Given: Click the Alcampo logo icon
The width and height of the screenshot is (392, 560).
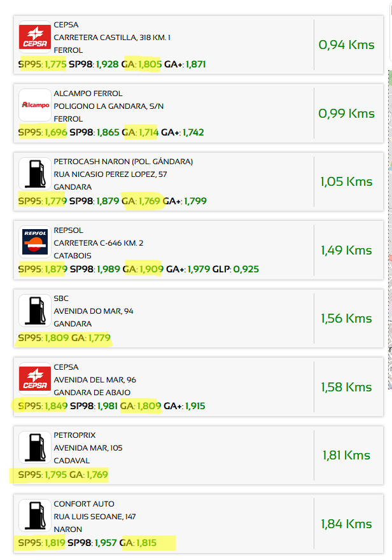Looking at the screenshot, I should [x=34, y=105].
